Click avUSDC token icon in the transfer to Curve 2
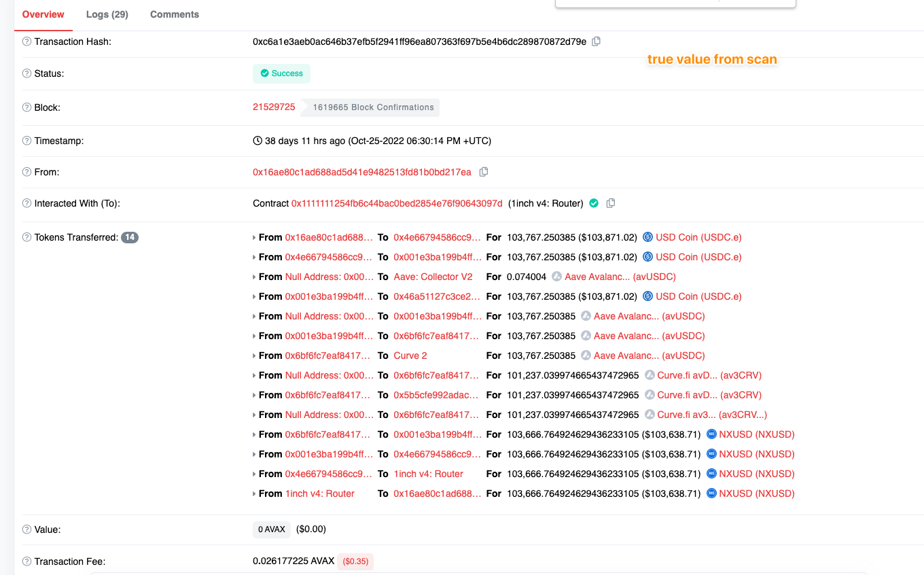924x575 pixels. tap(586, 355)
